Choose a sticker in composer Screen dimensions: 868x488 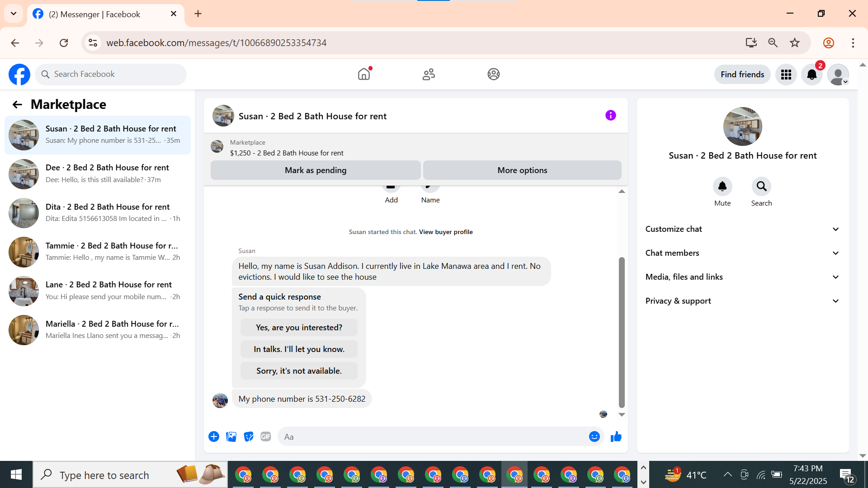click(x=249, y=436)
